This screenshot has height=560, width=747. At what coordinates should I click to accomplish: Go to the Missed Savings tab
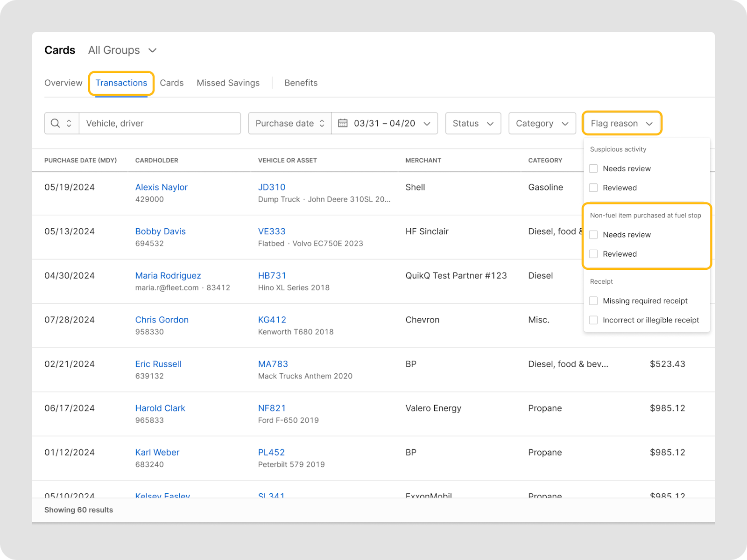coord(228,83)
